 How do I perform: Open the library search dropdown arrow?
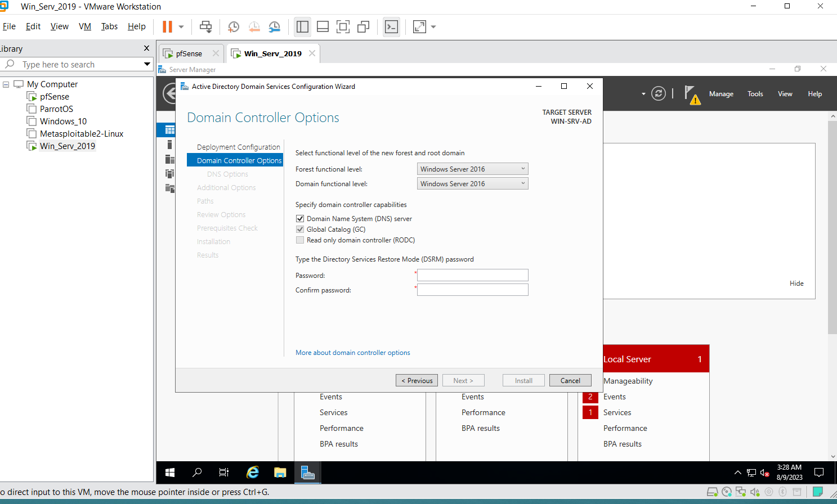click(147, 64)
